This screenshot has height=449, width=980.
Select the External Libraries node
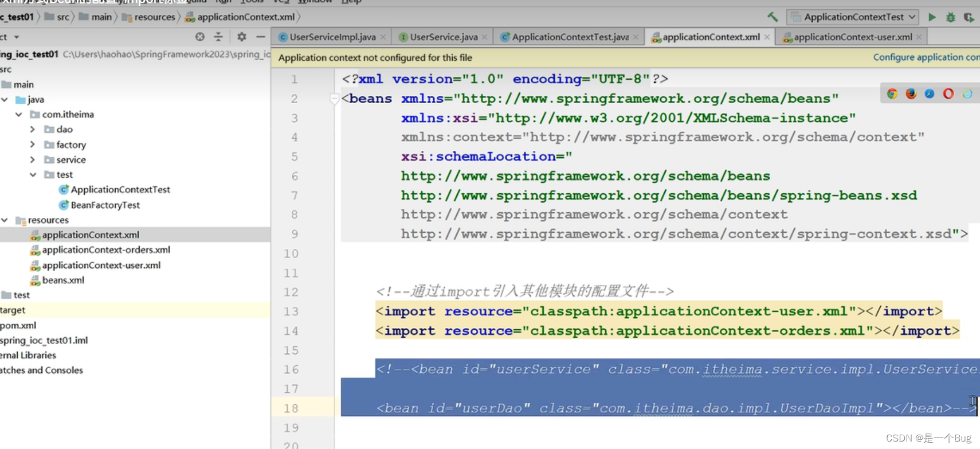(x=28, y=356)
